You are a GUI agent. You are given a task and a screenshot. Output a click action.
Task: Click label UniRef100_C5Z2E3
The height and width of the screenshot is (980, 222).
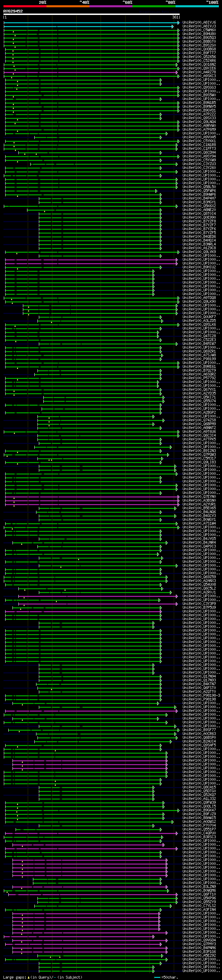[x=199, y=340]
